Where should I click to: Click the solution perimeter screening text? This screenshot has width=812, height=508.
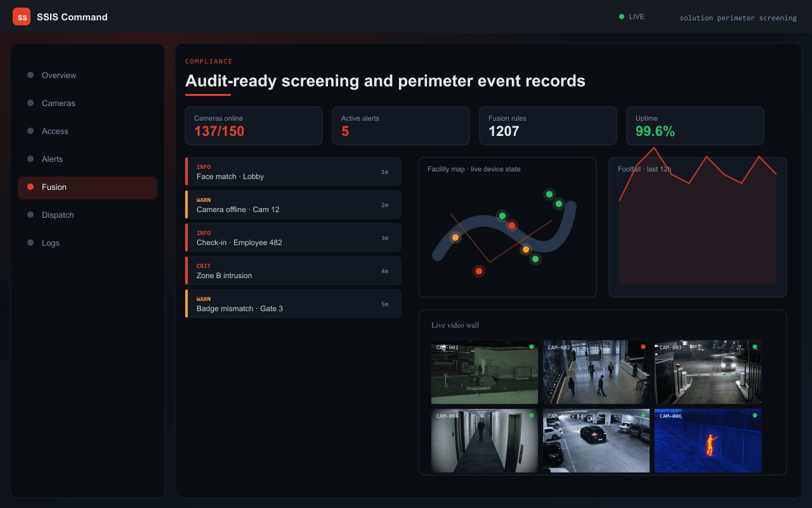738,18
